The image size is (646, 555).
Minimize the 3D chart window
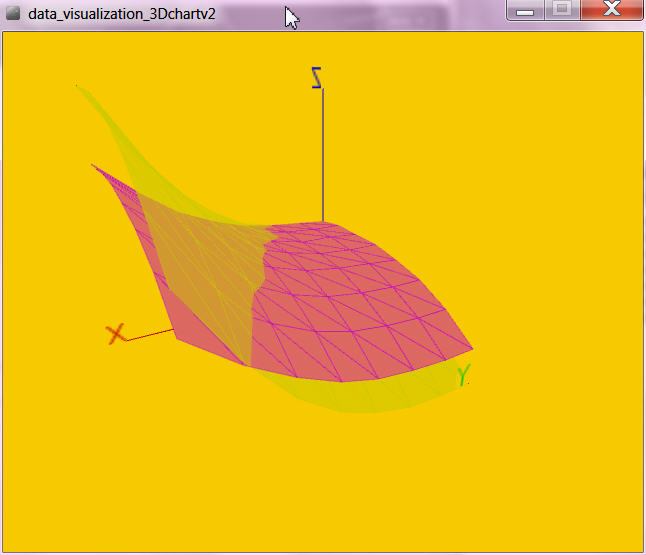(x=525, y=9)
